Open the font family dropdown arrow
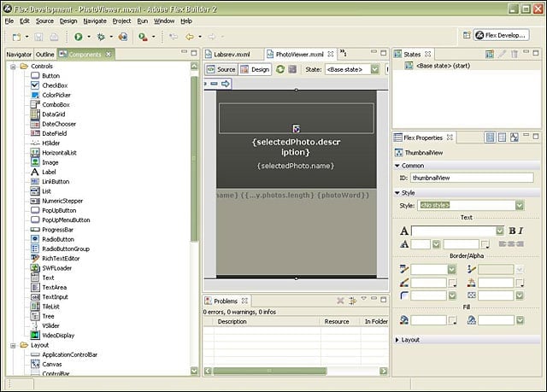Image resolution: width=547 pixels, height=392 pixels. 499,231
